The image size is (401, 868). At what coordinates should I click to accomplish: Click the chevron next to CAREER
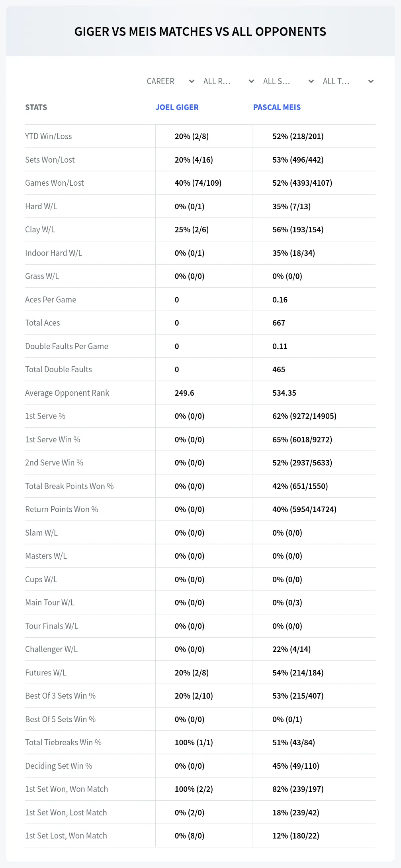192,81
